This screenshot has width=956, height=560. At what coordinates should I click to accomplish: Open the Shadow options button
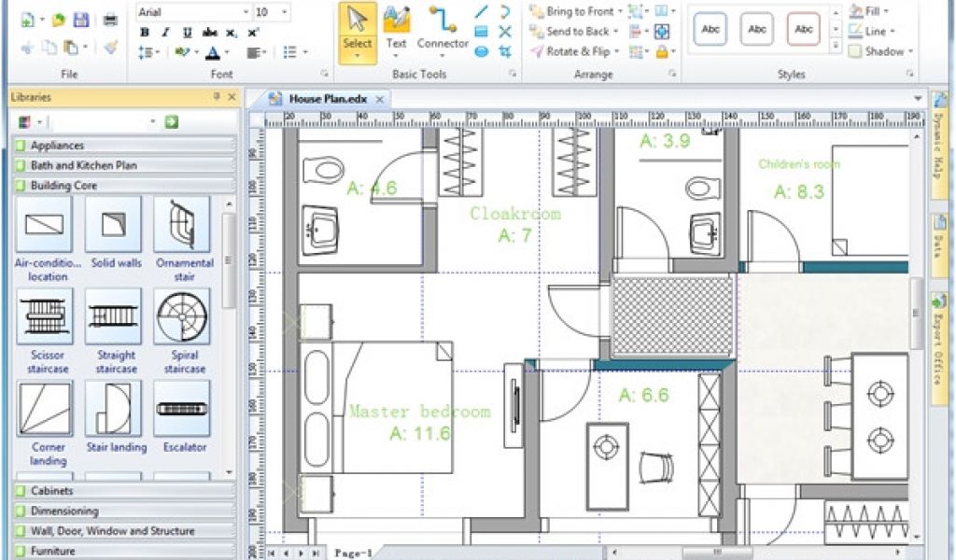[x=881, y=51]
